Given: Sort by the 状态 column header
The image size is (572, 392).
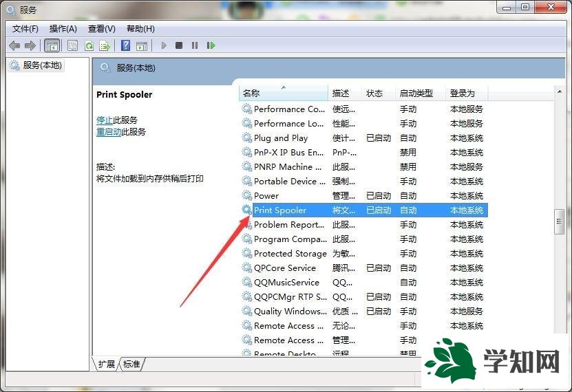Looking at the screenshot, I should pyautogui.click(x=379, y=94).
